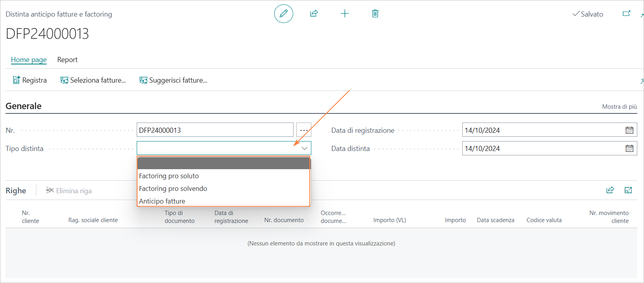Click Mostra di più link

click(620, 107)
